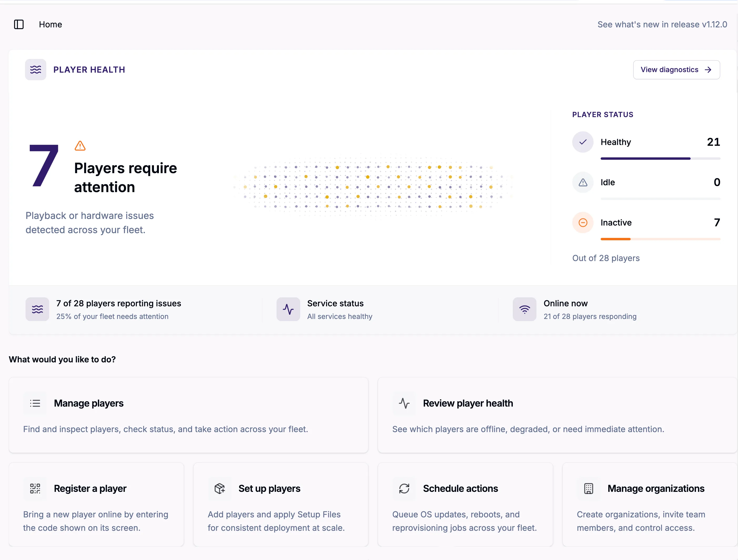738x560 pixels.
Task: Click 'All services healthy' text
Action: (x=340, y=316)
